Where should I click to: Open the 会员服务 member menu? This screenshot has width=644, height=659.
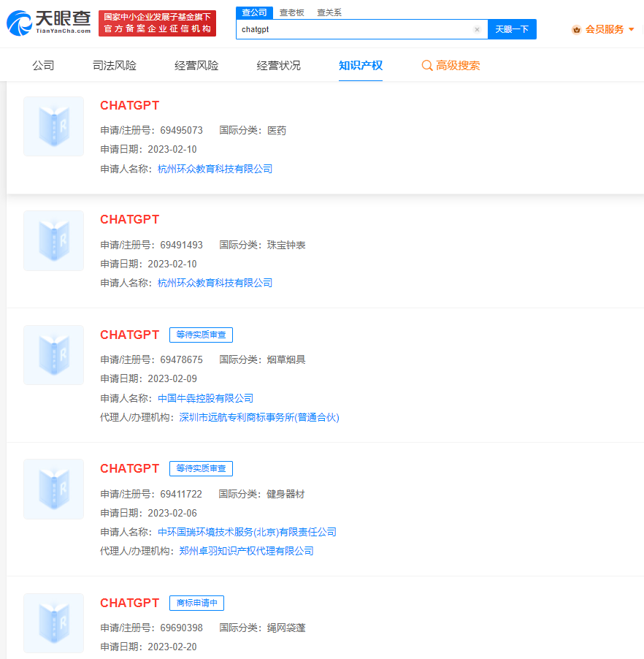[x=603, y=29]
